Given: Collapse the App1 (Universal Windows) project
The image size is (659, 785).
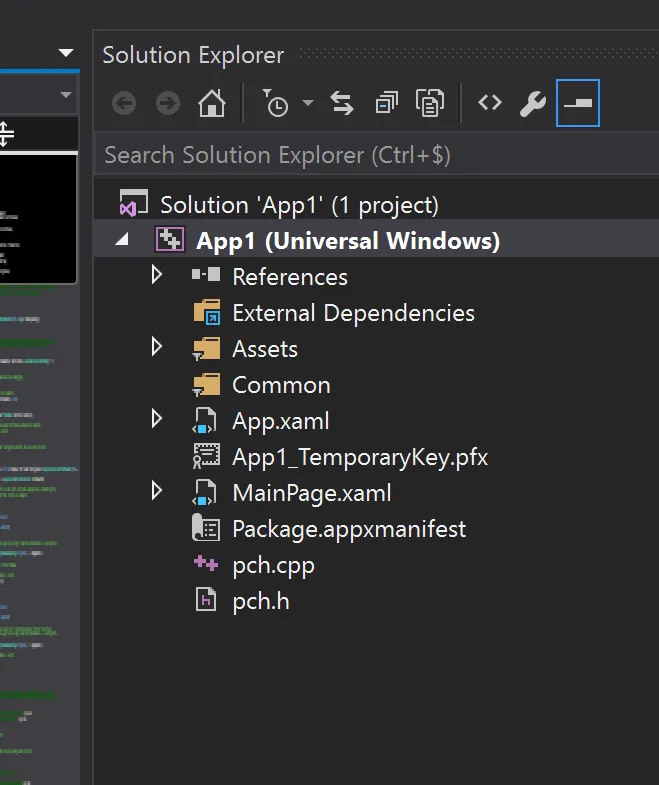Looking at the screenshot, I should 122,239.
